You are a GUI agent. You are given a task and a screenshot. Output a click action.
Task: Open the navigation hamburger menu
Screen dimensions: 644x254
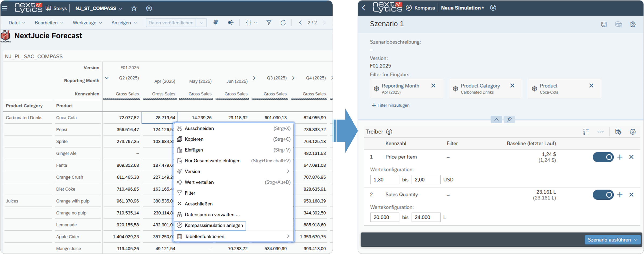[x=5, y=8]
